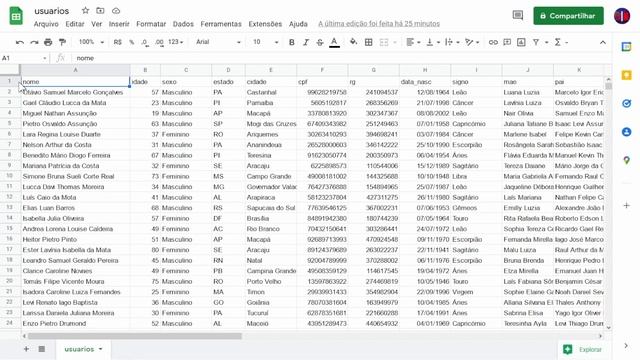The image size is (640, 360).
Task: Click the Insert link icon
Action: click(x=493, y=42)
